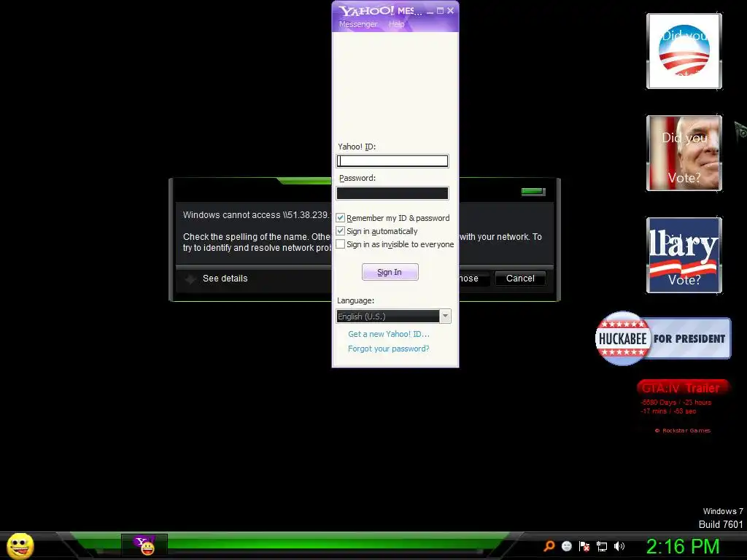Click Forgot your password link
The height and width of the screenshot is (560, 747).
coord(389,349)
